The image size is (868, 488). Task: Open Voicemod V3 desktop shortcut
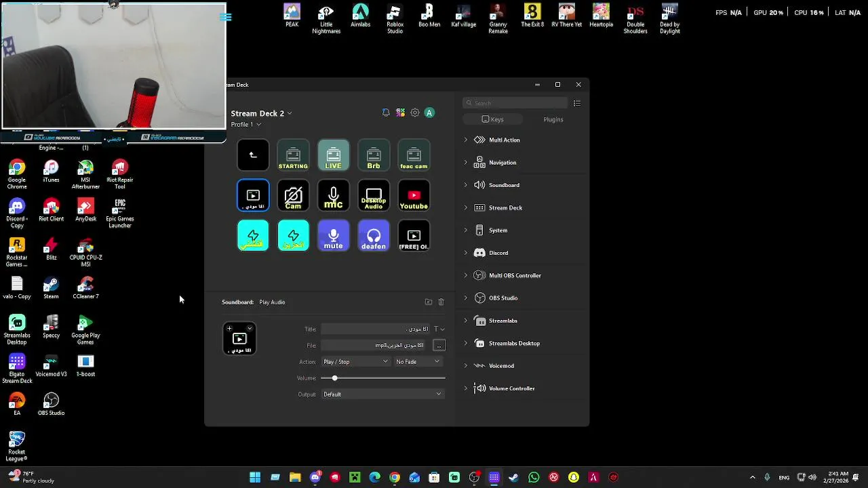(51, 365)
